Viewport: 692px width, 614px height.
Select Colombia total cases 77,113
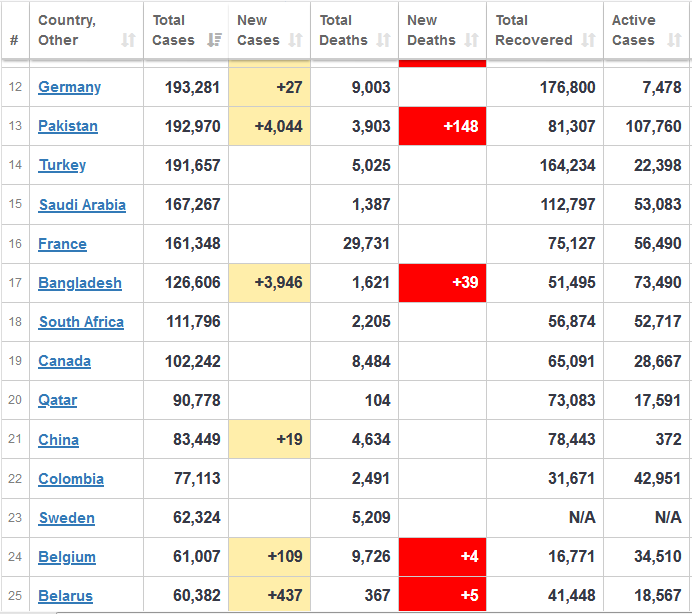197,478
